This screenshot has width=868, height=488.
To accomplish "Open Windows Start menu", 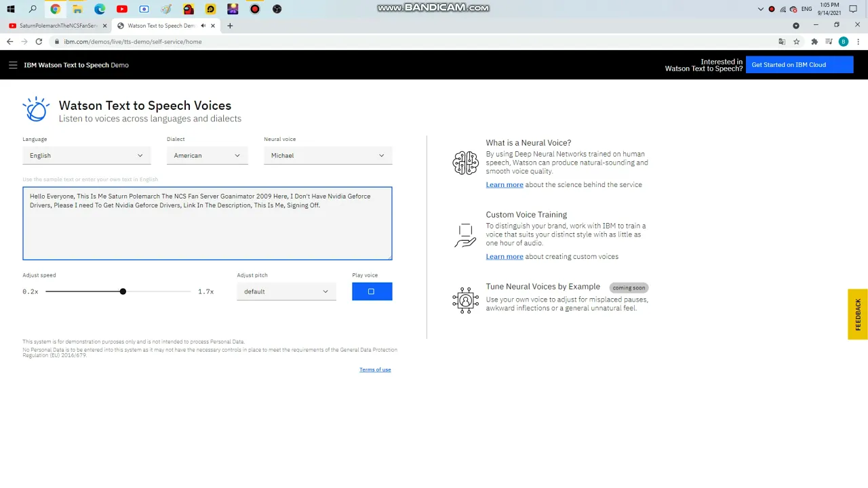I will click(11, 9).
